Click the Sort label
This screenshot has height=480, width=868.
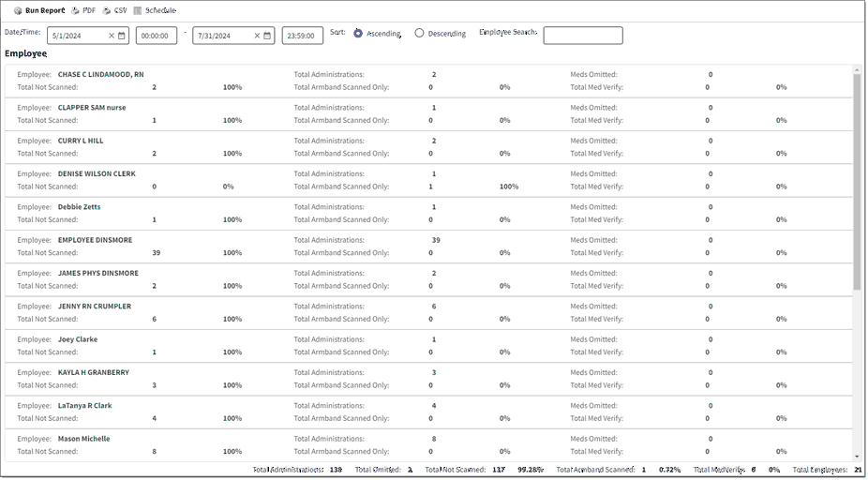pyautogui.click(x=337, y=32)
